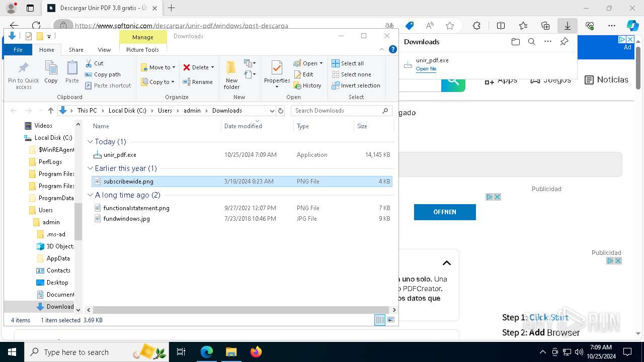Image resolution: width=644 pixels, height=362 pixels.
Task: Click Open file link for unir_pdf.exe
Action: (426, 69)
